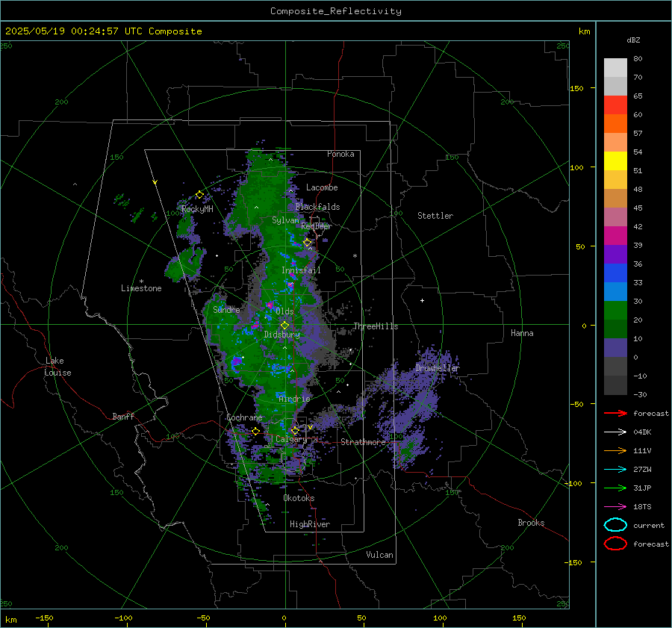
Task: Click the Strathmore city label
Action: tap(363, 442)
